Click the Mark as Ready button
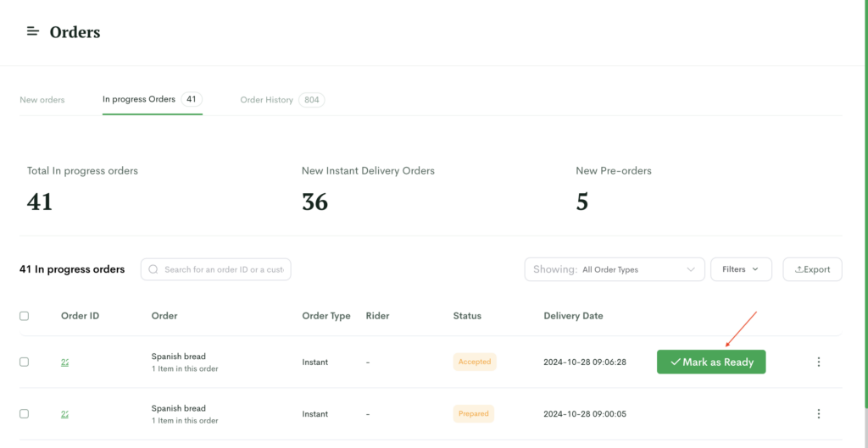This screenshot has width=868, height=448. (x=711, y=362)
